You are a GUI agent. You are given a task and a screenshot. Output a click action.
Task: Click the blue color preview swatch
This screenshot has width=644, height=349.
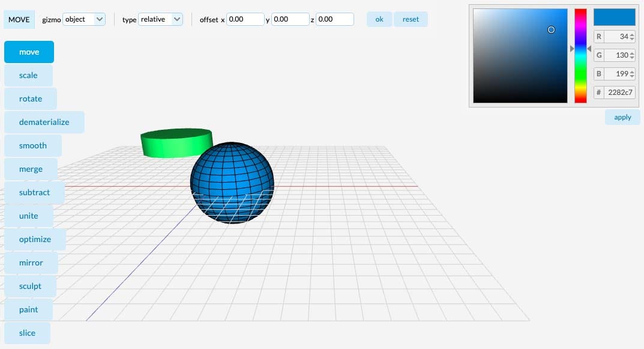[x=615, y=17]
